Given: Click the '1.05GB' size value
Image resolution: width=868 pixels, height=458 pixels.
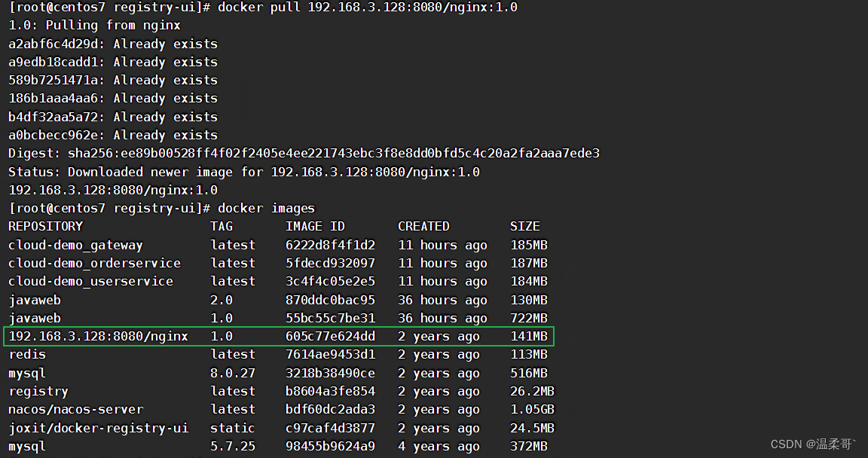Looking at the screenshot, I should (532, 410).
